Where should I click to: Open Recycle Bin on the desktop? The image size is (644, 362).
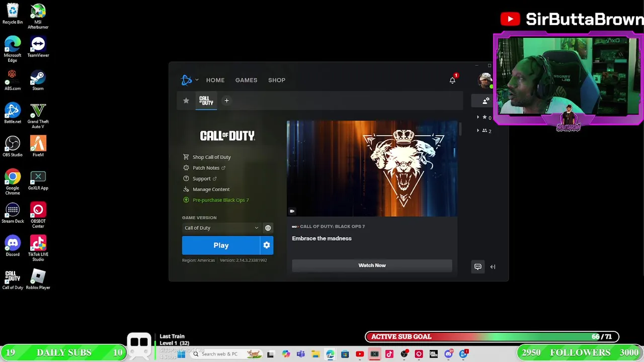(x=13, y=14)
